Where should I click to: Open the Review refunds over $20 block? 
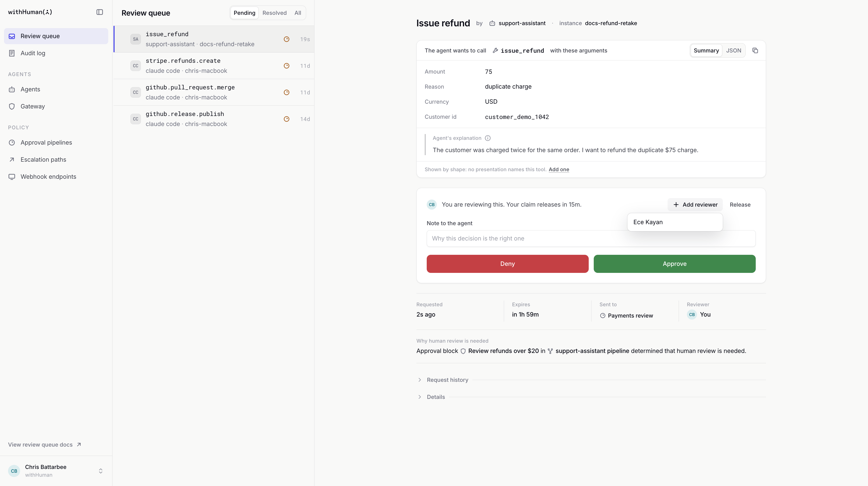click(499, 351)
